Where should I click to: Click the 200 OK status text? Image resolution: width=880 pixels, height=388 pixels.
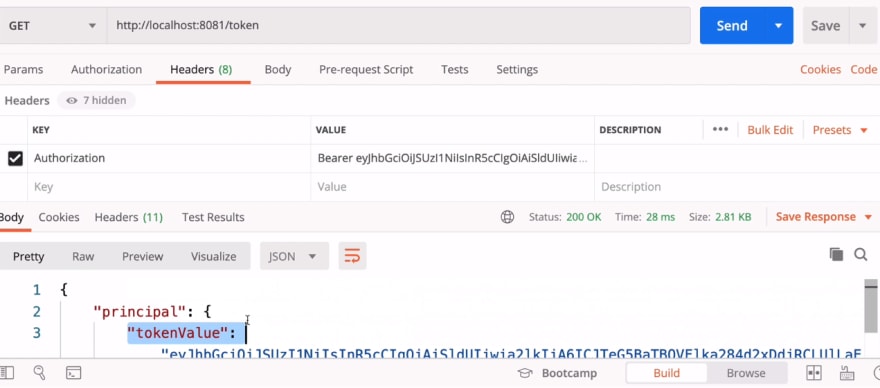(x=584, y=217)
